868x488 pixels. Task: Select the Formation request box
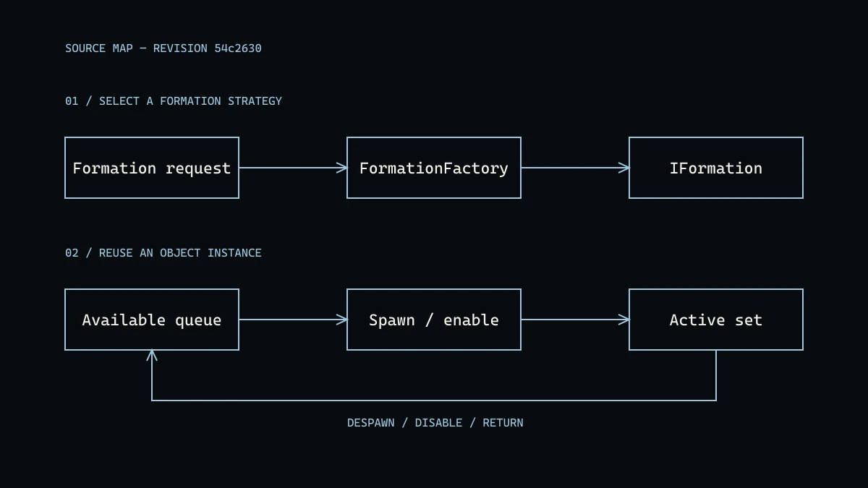pos(152,168)
